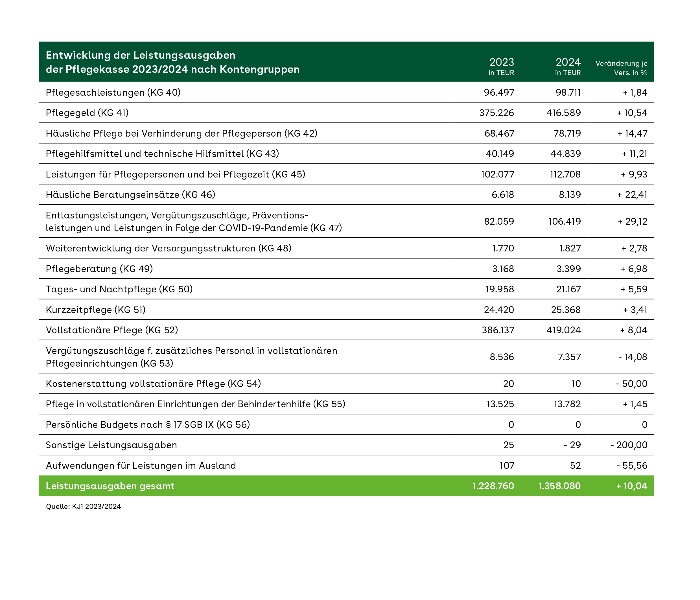This screenshot has height=600, width=700.
Task: Select row label 'Pflegegeld (KG 41)'
Action: (x=87, y=113)
